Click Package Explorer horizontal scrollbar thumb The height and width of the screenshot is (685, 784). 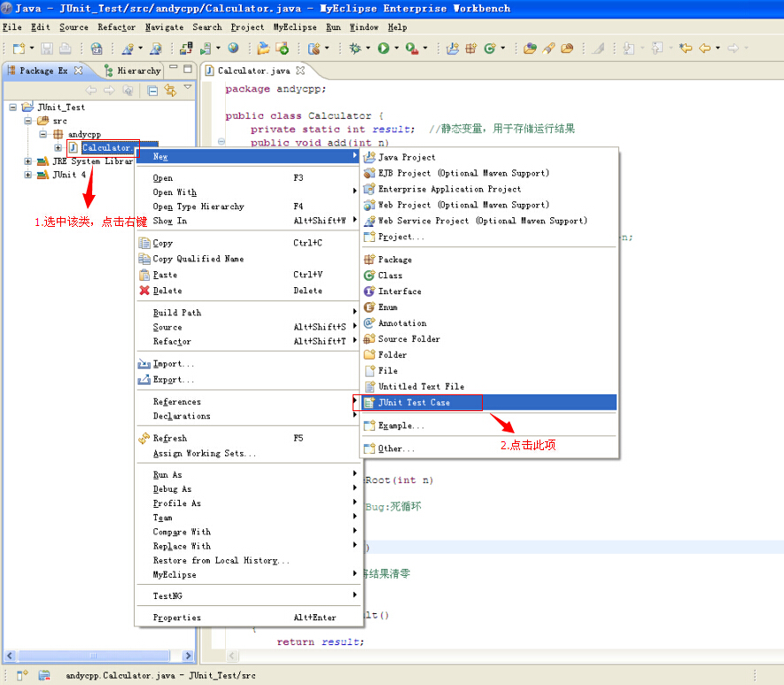(94, 656)
